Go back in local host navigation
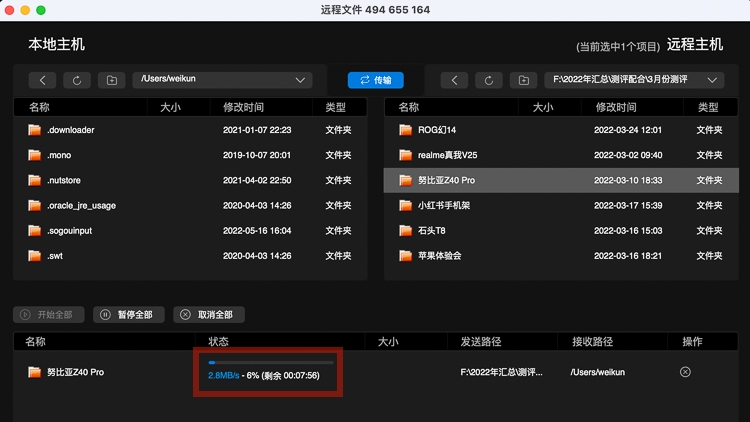The image size is (750, 422). point(42,80)
